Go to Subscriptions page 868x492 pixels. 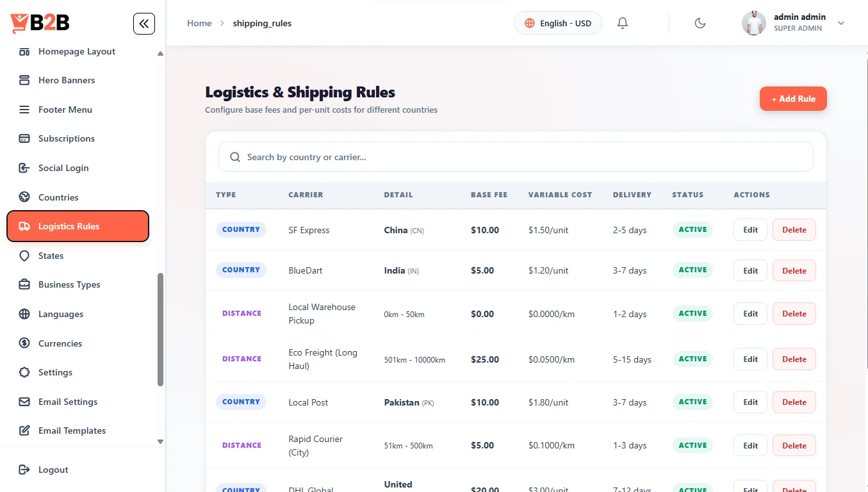(78, 138)
